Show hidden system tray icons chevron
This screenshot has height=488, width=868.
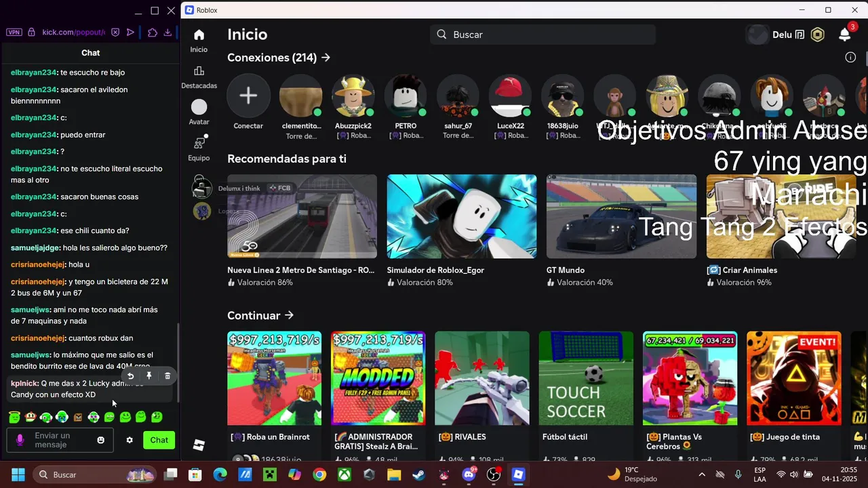click(702, 474)
